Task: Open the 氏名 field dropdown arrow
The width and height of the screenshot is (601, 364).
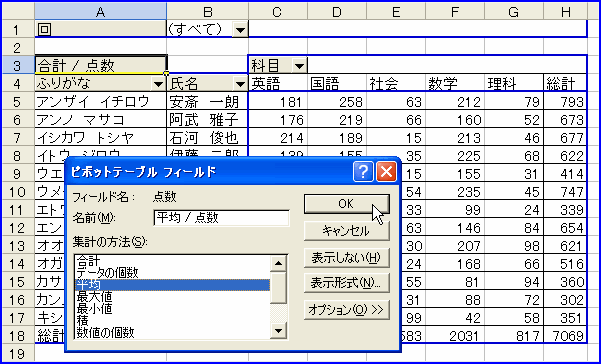Action: (240, 84)
